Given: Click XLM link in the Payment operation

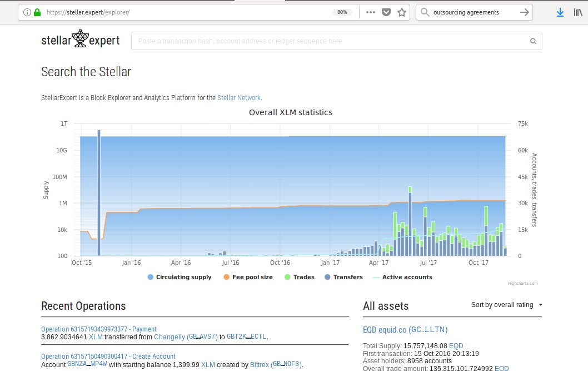Looking at the screenshot, I should [x=96, y=337].
